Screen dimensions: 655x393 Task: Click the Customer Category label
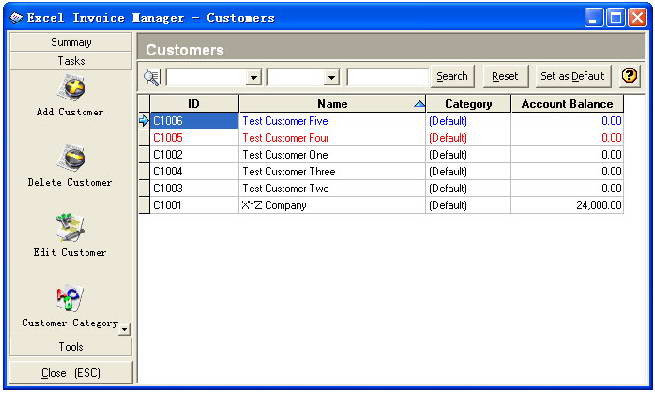point(70,323)
